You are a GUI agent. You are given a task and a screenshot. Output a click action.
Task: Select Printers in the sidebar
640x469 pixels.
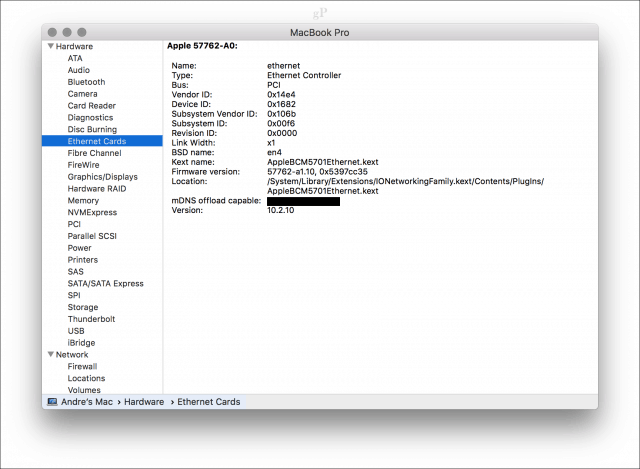[x=83, y=259]
